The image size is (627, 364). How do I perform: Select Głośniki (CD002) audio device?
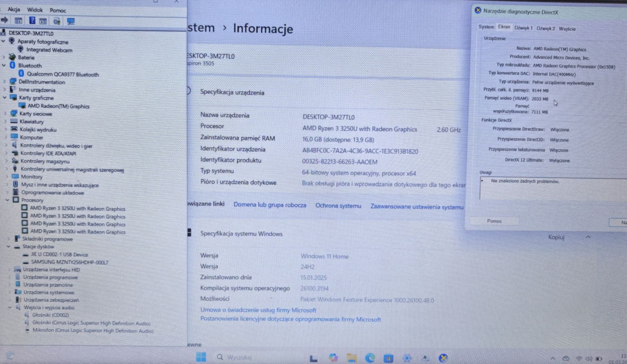click(50, 315)
